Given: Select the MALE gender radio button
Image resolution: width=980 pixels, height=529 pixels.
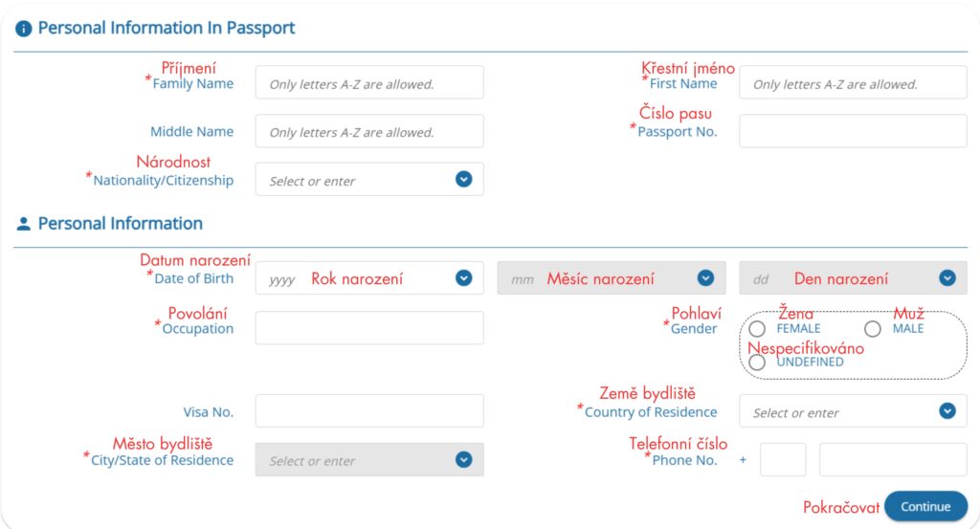Looking at the screenshot, I should pyautogui.click(x=873, y=329).
